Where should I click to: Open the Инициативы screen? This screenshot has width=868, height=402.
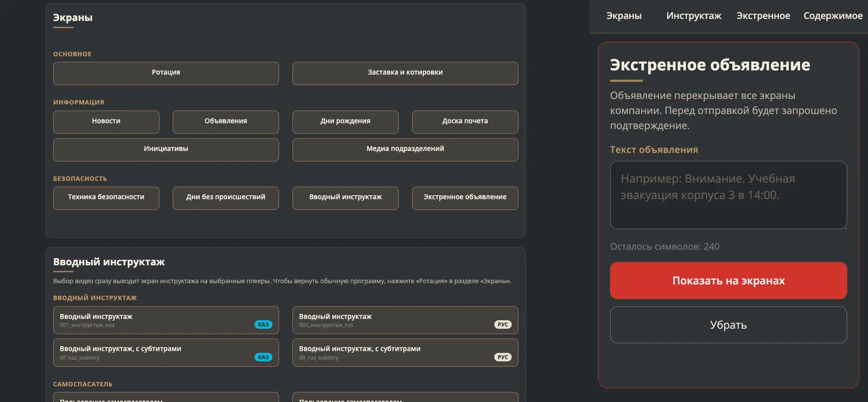[x=166, y=150]
